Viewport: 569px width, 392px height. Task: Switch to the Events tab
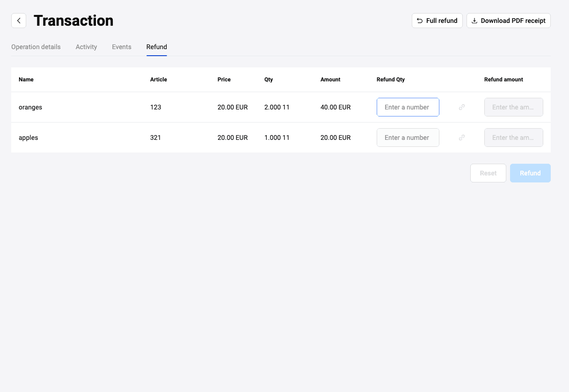pyautogui.click(x=122, y=47)
